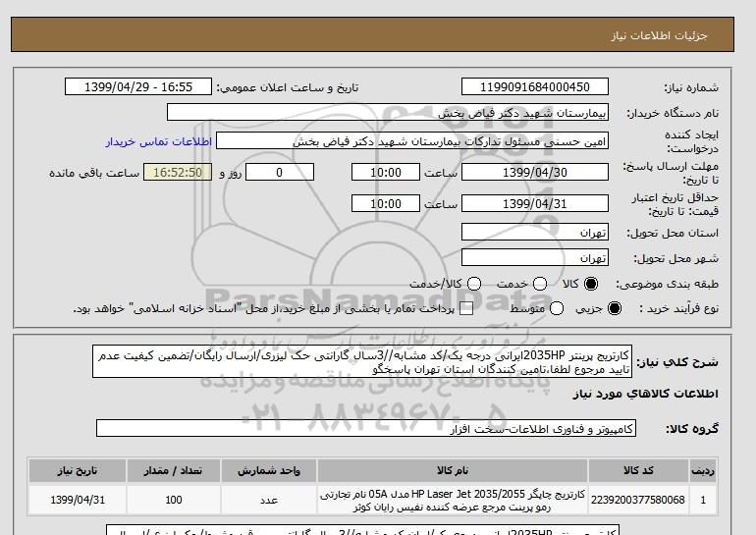Click product code cell 2239200377580068
The width and height of the screenshot is (756, 535).
(638, 500)
